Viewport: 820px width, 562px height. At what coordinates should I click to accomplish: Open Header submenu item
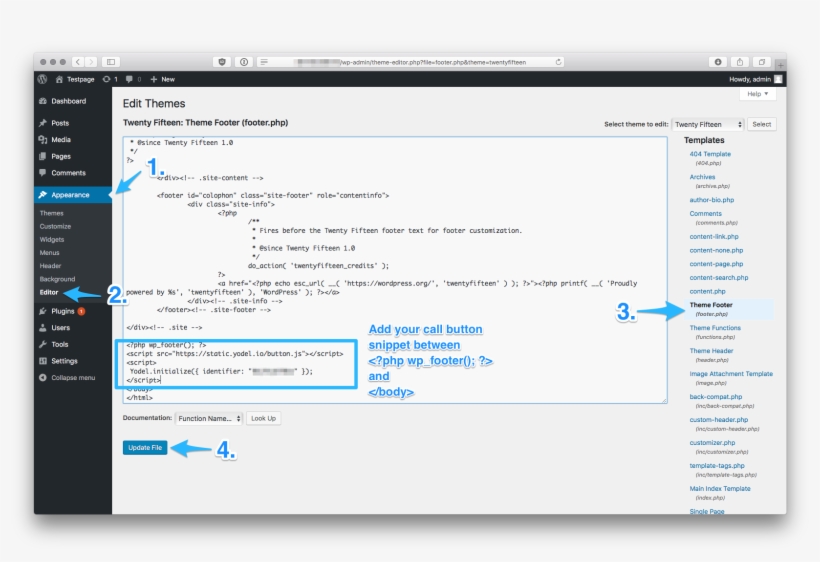pos(50,266)
